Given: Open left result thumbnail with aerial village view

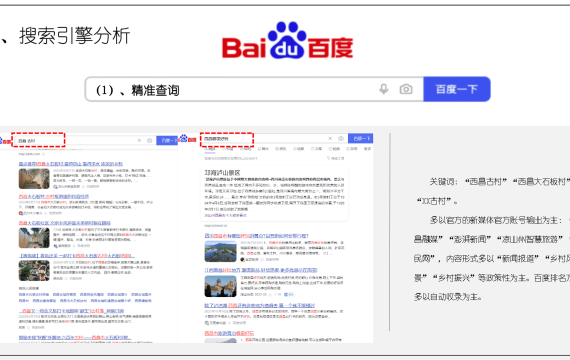Looking at the screenshot, I should coord(34,271).
